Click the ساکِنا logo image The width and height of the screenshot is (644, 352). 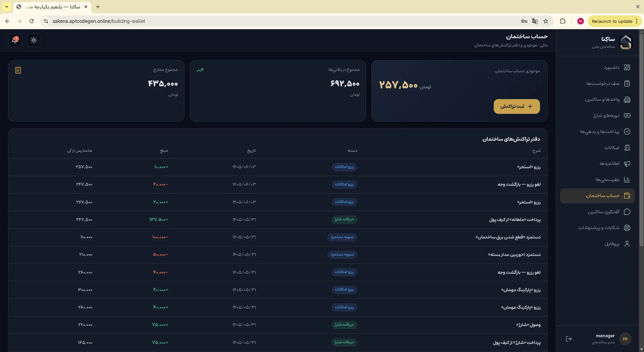click(626, 42)
